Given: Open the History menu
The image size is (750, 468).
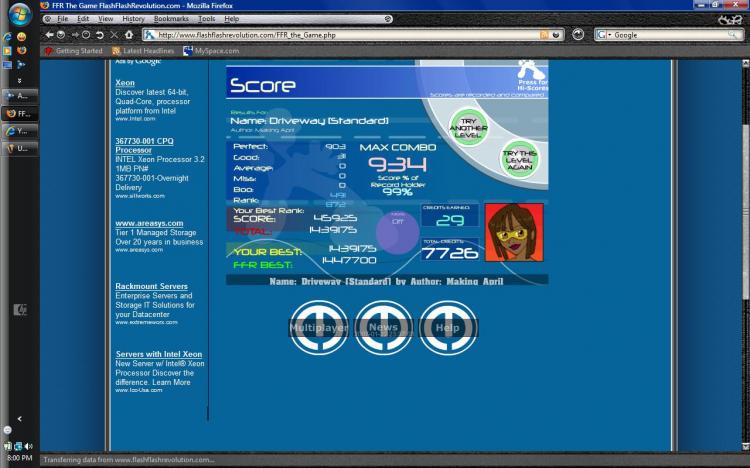Looking at the screenshot, I should point(133,19).
